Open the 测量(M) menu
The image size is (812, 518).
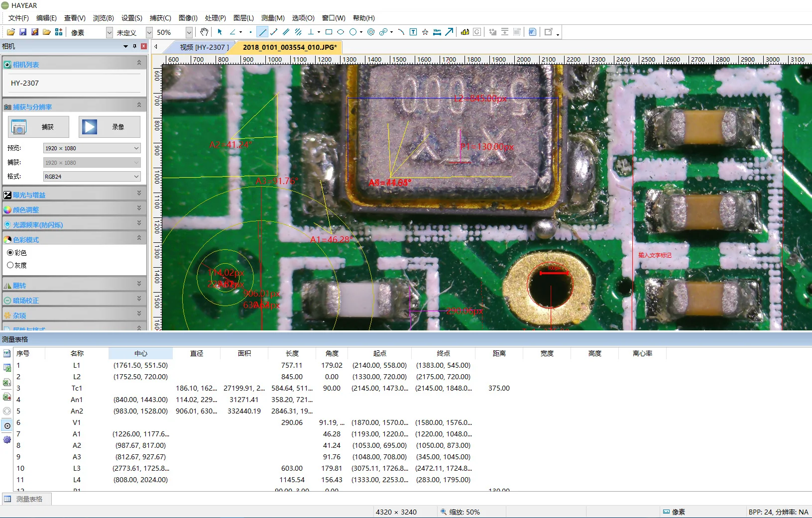click(x=273, y=18)
